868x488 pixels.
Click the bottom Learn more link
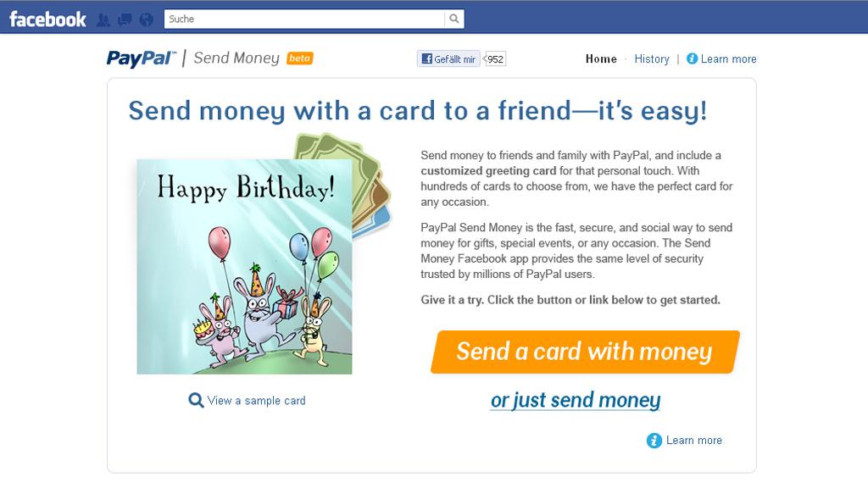coord(694,441)
